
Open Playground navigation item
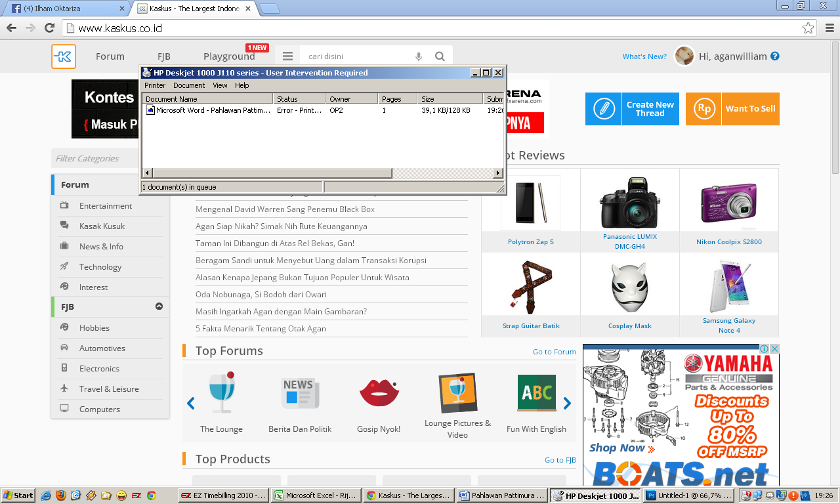point(229,56)
